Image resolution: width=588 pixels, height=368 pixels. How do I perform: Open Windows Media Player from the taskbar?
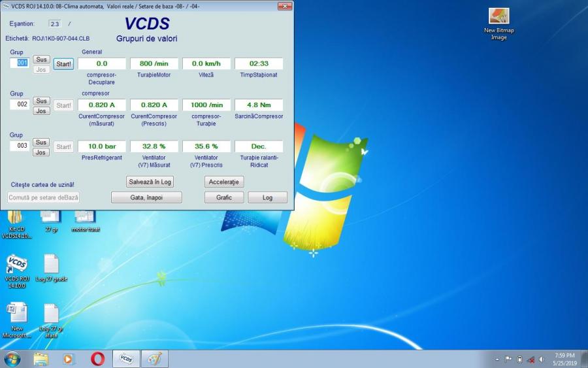[69, 359]
